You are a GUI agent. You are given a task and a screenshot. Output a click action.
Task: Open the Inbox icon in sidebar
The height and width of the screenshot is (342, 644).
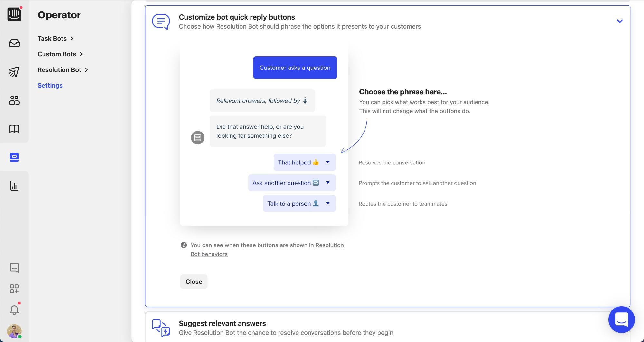[14, 43]
